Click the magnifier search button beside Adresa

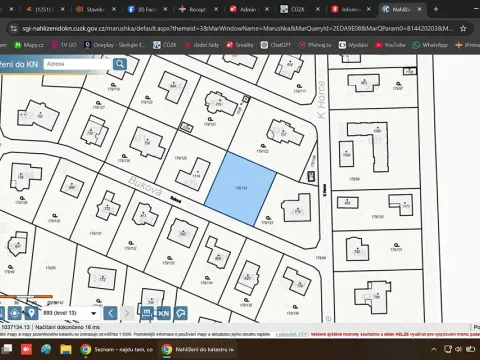[120, 64]
